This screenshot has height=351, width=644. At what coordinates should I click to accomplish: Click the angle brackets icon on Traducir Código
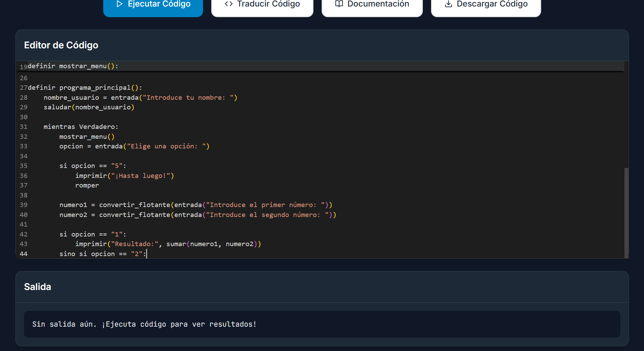click(229, 4)
